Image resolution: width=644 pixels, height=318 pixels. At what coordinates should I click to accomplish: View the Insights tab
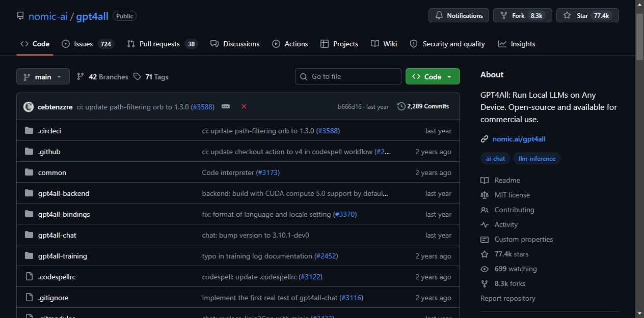point(517,44)
